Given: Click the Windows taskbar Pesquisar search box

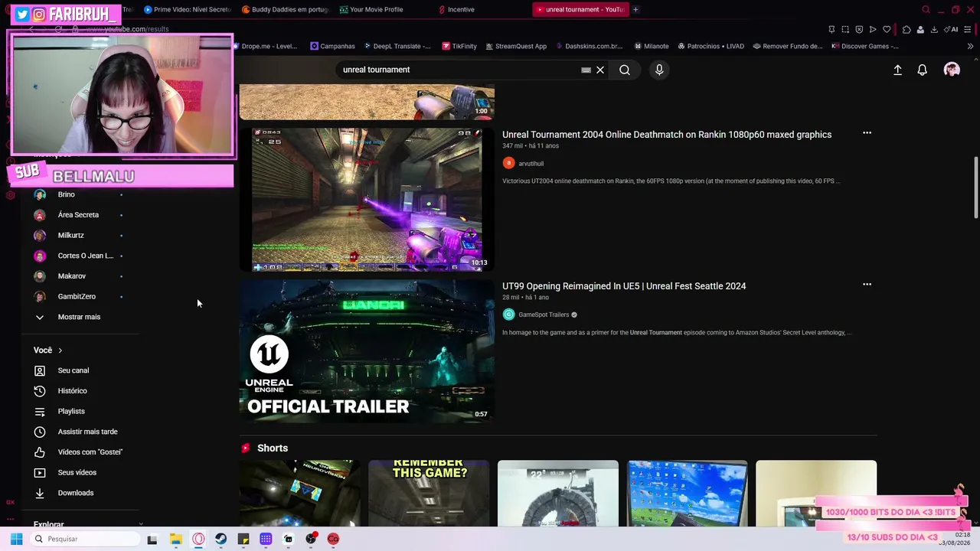Looking at the screenshot, I should click(83, 539).
